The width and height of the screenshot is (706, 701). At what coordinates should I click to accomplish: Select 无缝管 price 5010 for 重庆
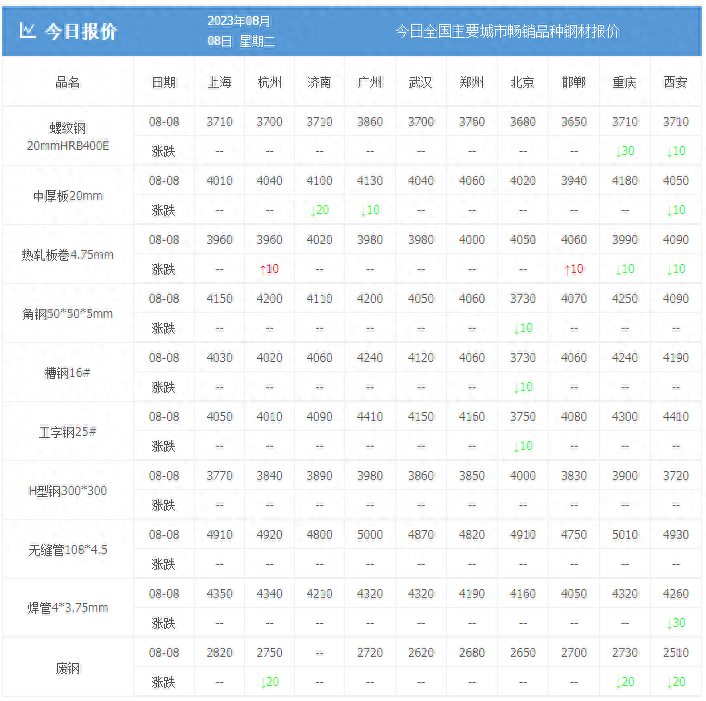625,534
